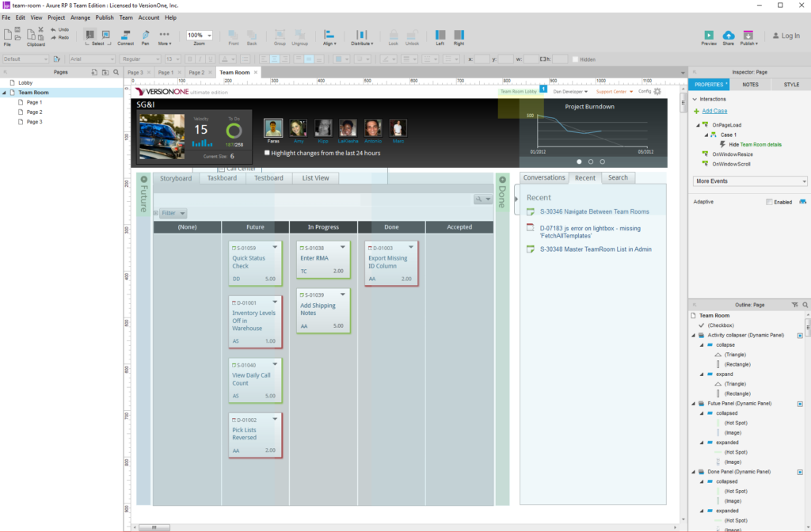This screenshot has height=532, width=811.
Task: Click Add Page icon in Pages panel
Action: (94, 72)
